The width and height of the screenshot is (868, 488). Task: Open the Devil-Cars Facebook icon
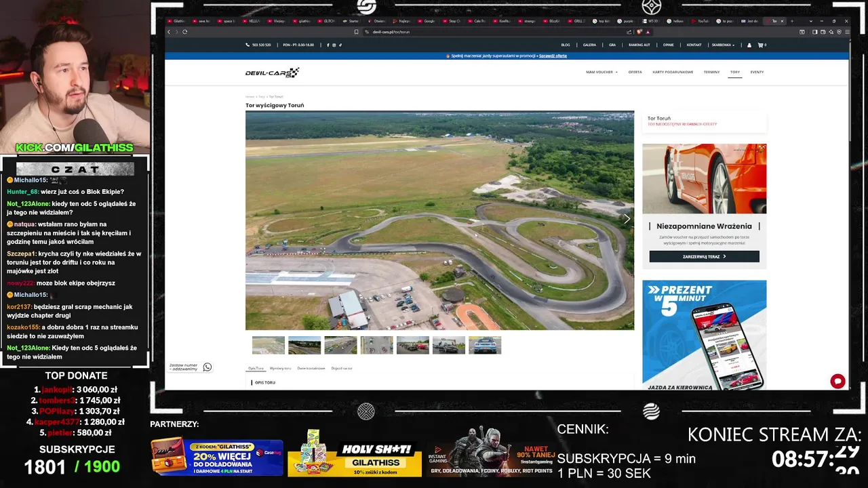pyautogui.click(x=328, y=45)
